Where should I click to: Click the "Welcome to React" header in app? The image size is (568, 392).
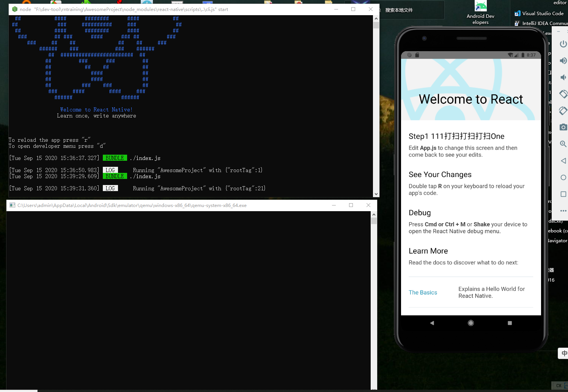click(x=471, y=99)
